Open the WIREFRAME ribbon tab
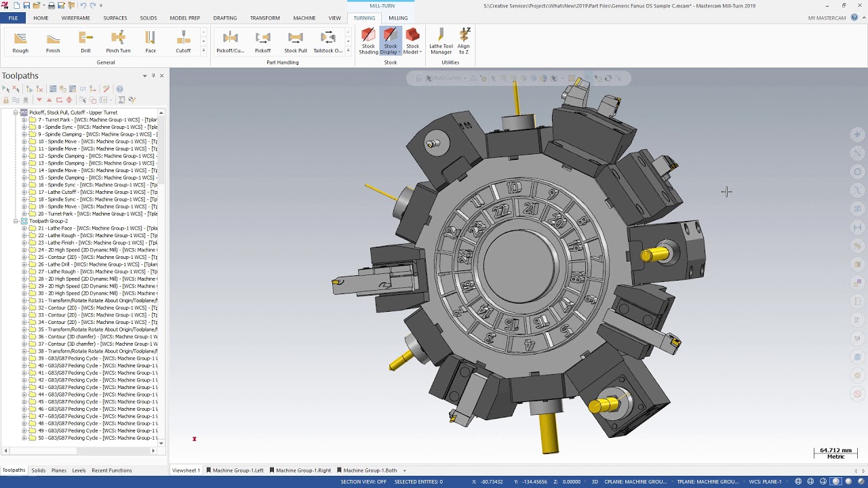The image size is (868, 488). click(x=75, y=18)
